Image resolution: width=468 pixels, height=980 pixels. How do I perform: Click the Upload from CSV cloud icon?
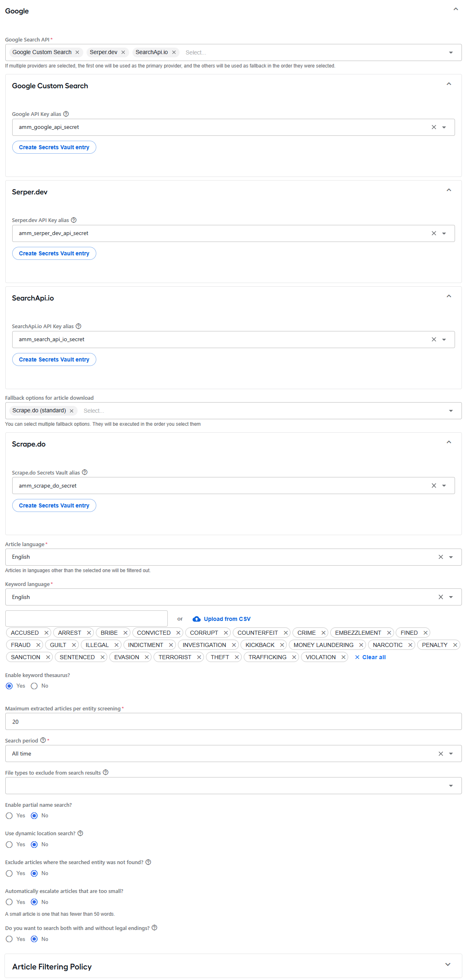pyautogui.click(x=197, y=619)
